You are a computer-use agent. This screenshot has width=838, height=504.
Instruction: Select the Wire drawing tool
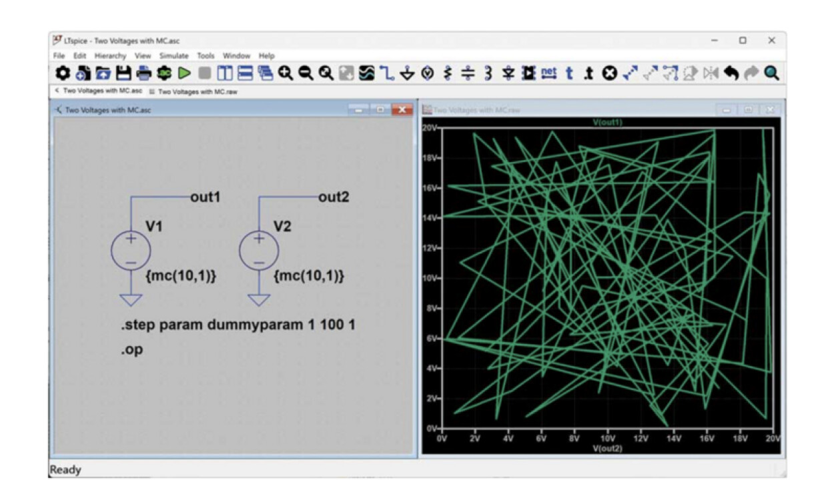[x=387, y=73]
